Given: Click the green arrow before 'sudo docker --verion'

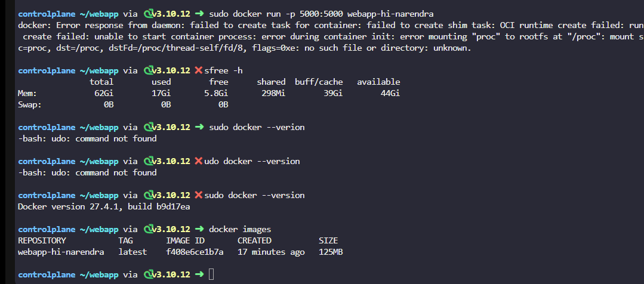Looking at the screenshot, I should coord(199,127).
